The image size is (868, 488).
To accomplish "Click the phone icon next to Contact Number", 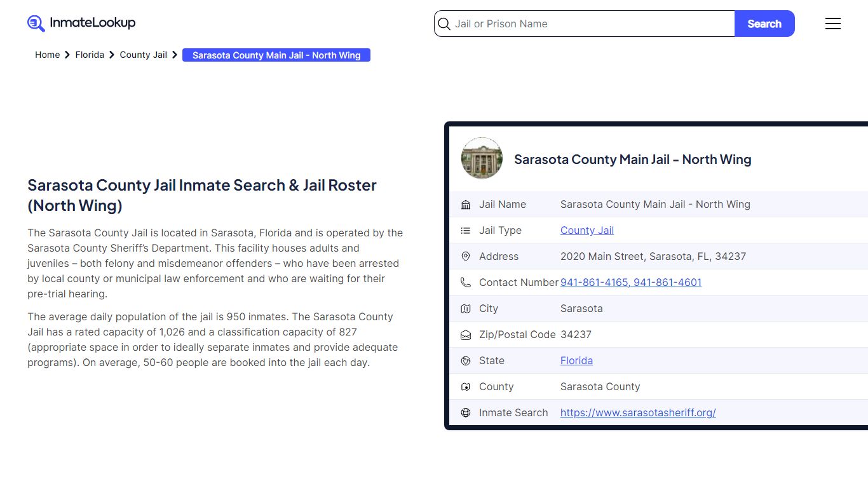I will [x=466, y=282].
